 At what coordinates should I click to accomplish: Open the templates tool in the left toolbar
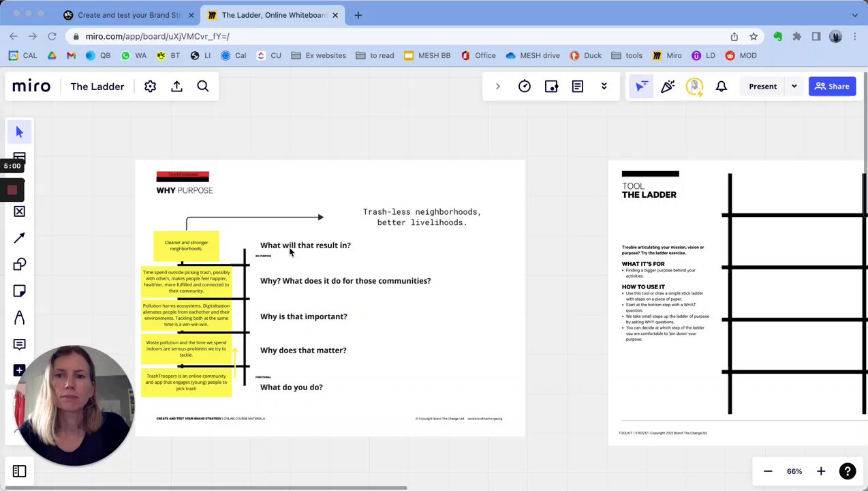(x=19, y=157)
